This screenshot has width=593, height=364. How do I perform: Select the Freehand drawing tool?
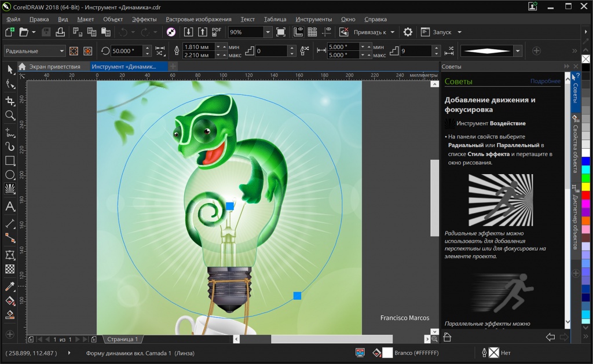10,133
